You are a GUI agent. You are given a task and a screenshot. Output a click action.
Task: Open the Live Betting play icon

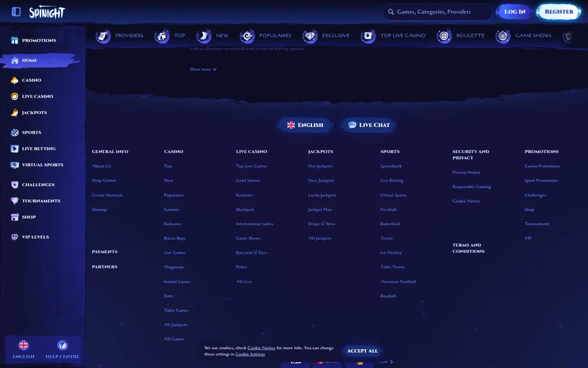point(15,149)
